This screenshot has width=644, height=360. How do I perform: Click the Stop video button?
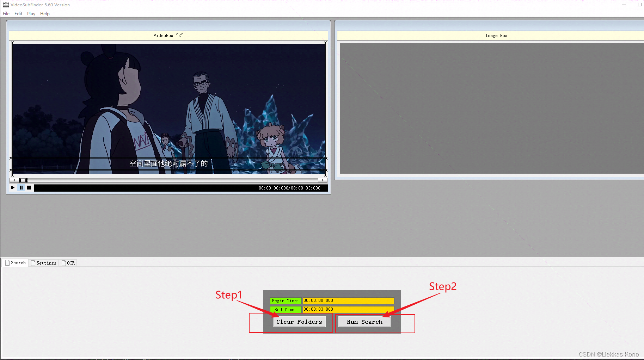(x=29, y=188)
